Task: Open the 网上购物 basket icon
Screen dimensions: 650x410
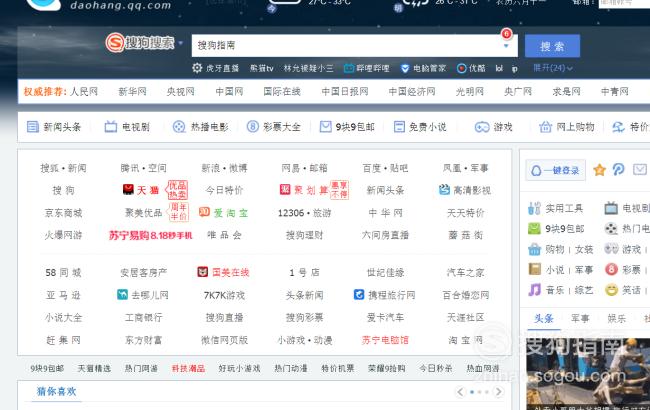Action: (x=545, y=127)
